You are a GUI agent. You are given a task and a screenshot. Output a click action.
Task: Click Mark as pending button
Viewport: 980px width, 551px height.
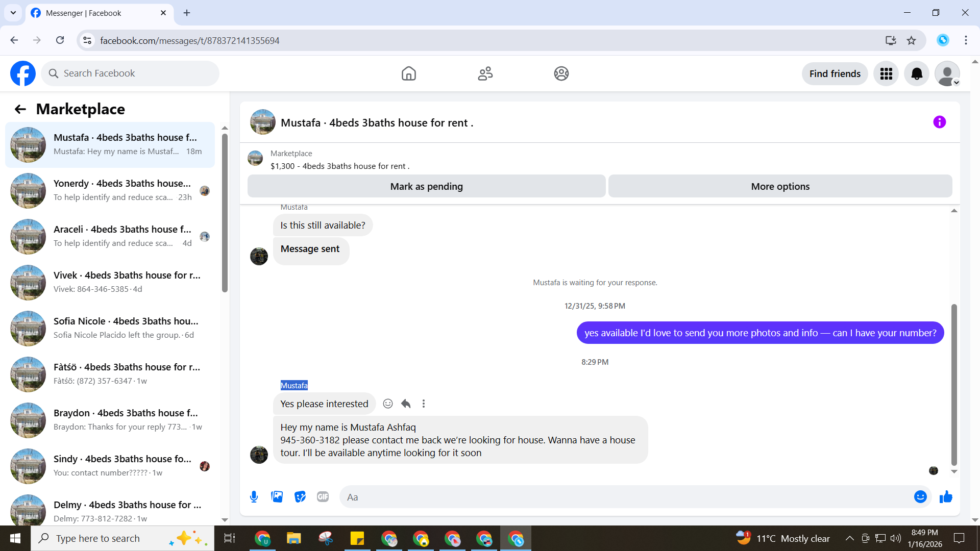click(426, 187)
